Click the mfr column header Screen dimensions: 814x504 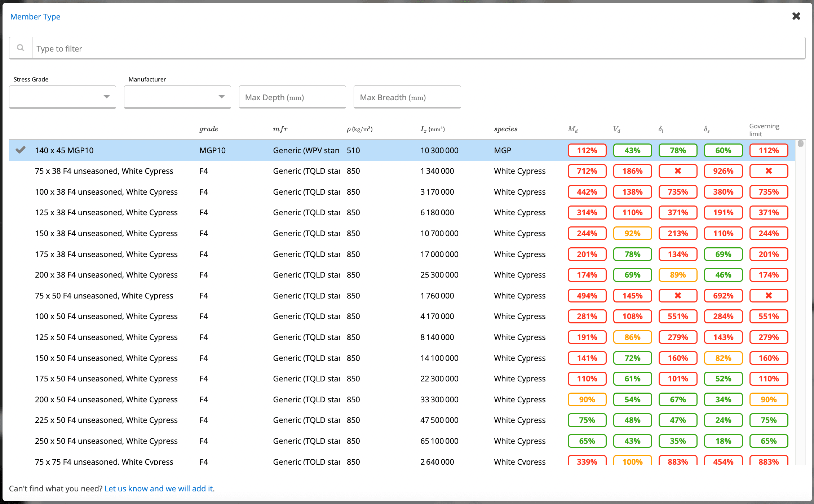tap(280, 129)
